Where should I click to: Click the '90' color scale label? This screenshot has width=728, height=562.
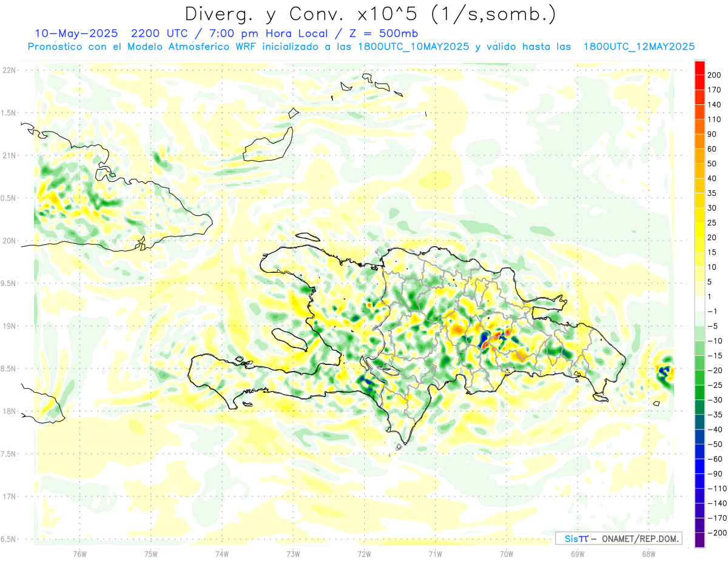pyautogui.click(x=713, y=134)
